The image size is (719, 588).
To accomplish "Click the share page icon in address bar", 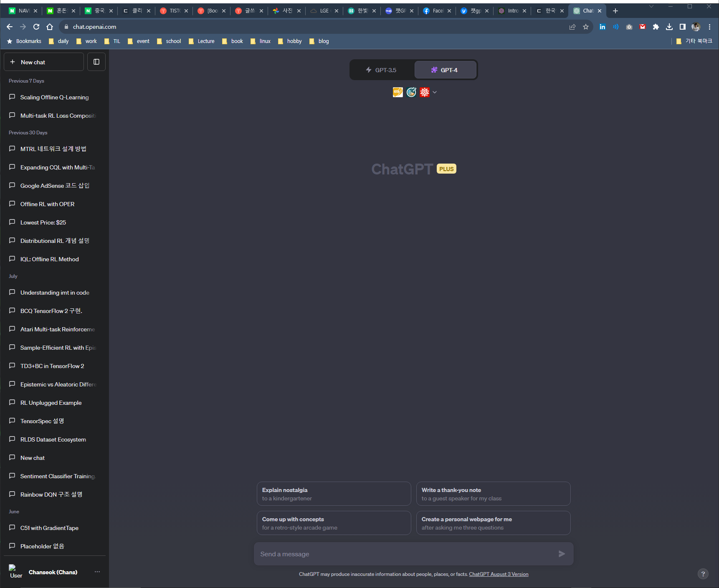I will (x=572, y=27).
